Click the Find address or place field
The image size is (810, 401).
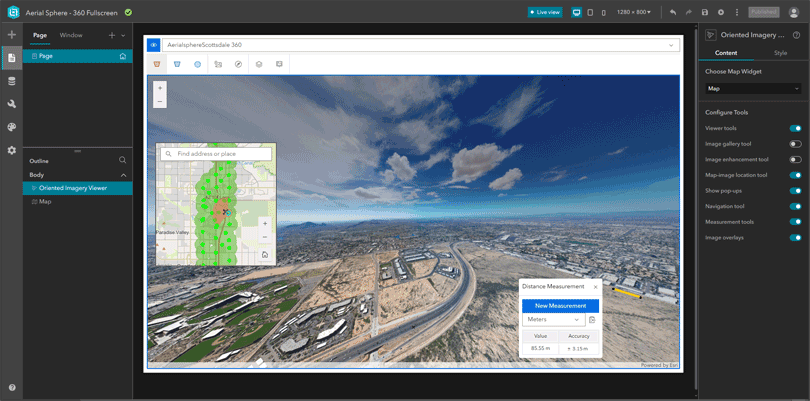pos(216,154)
